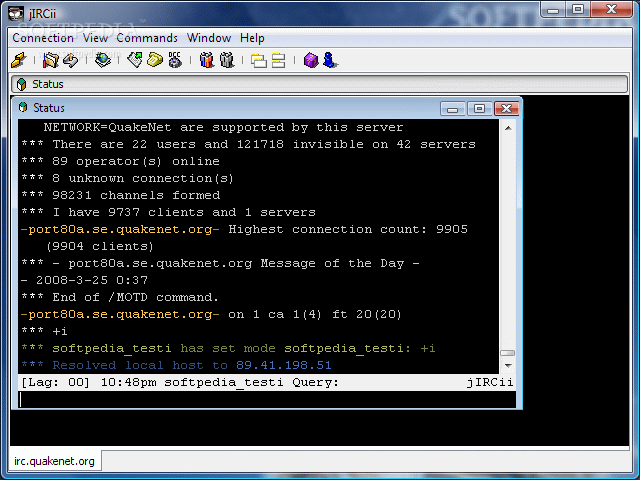Minimize the main jIRCii window

[x=553, y=10]
